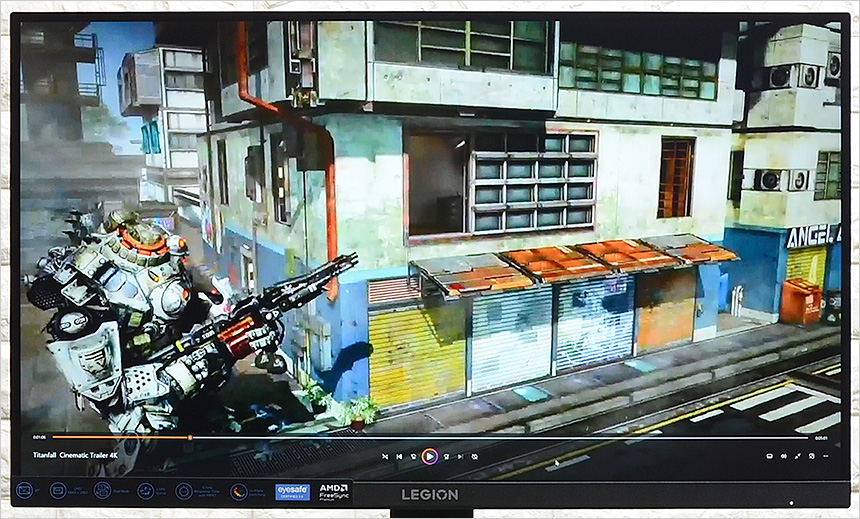Viewport: 860px width, 519px height.
Task: Go to the previous track
Action: [398, 456]
